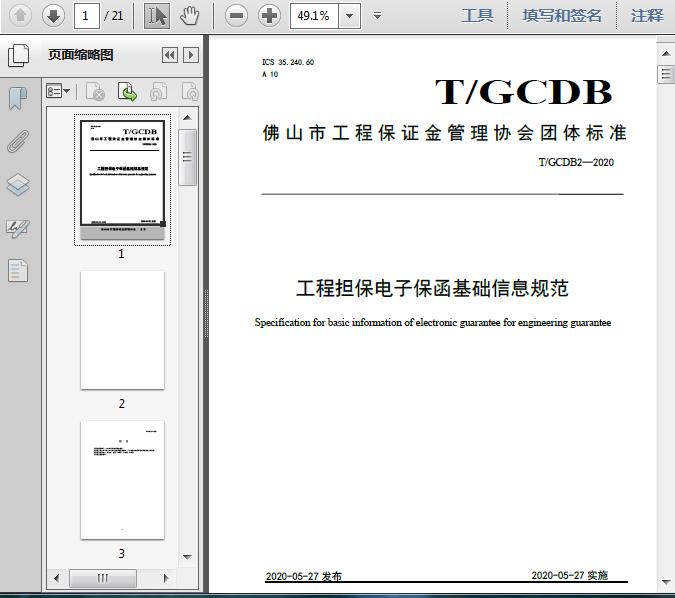Click the ICS 35.240.60 text
Viewport: 675px width, 598px height.
coord(288,62)
